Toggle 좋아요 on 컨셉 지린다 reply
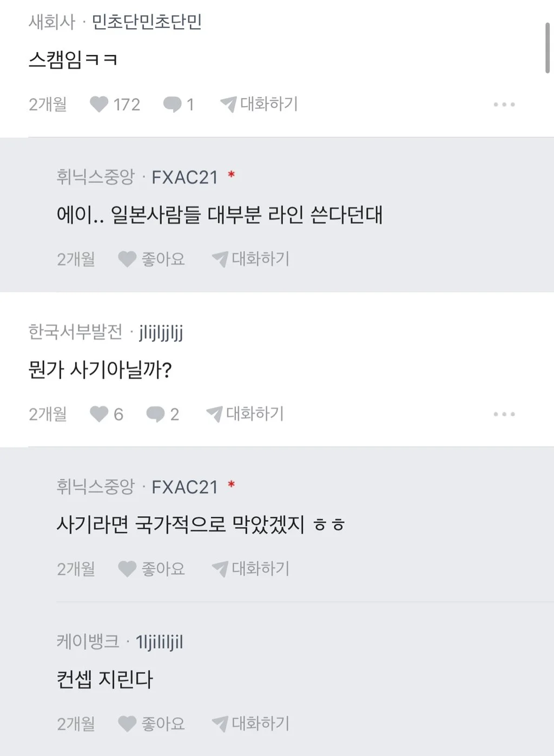 pyautogui.click(x=127, y=724)
